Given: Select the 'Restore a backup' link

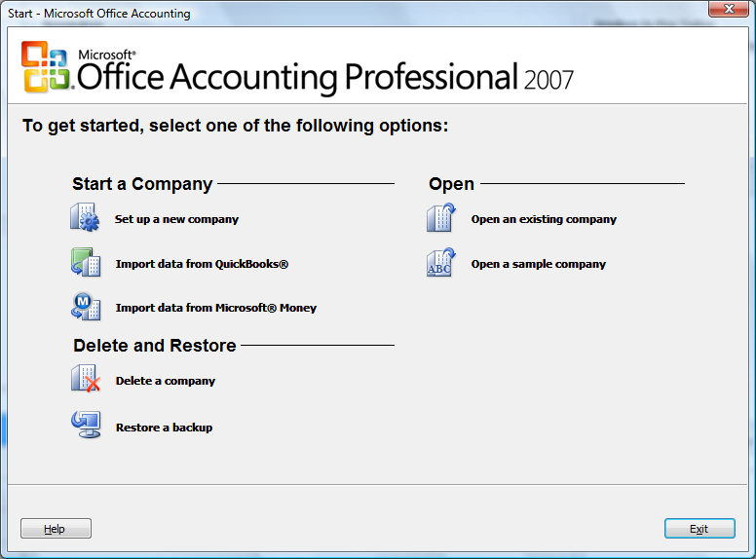Looking at the screenshot, I should (x=164, y=428).
